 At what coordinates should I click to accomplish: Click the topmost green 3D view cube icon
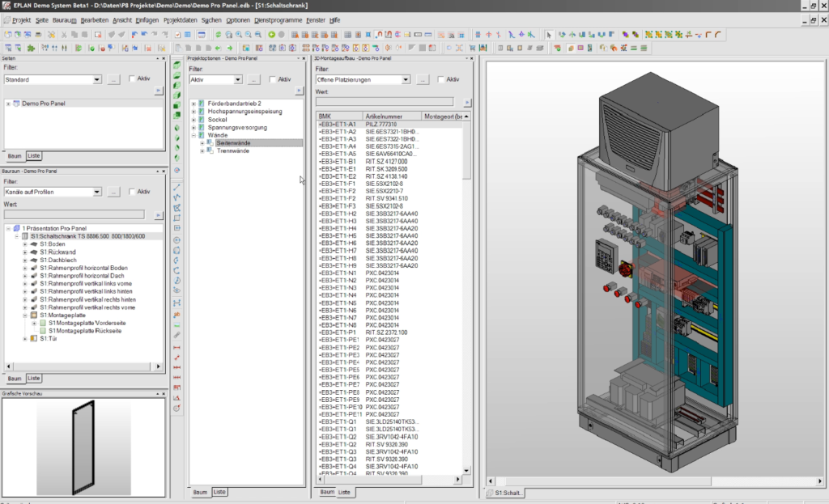tap(177, 64)
